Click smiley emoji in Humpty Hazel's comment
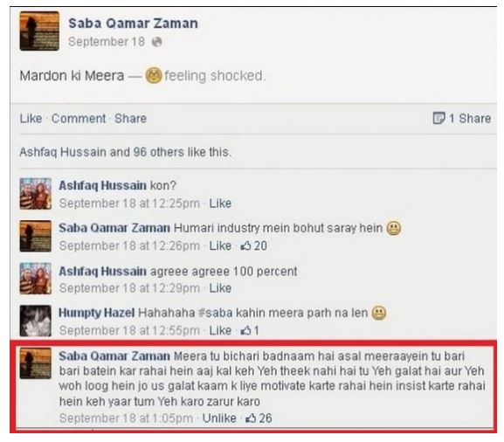504x442 pixels. coord(379,313)
